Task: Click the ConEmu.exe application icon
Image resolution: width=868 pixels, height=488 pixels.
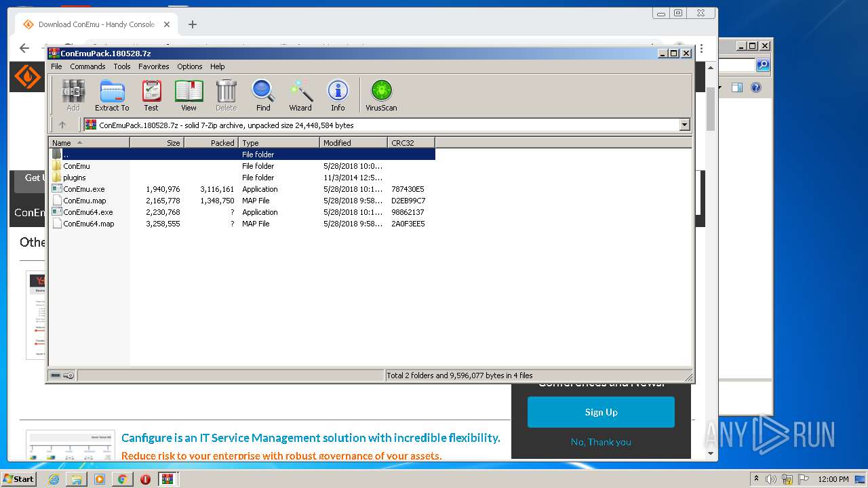Action: point(57,189)
